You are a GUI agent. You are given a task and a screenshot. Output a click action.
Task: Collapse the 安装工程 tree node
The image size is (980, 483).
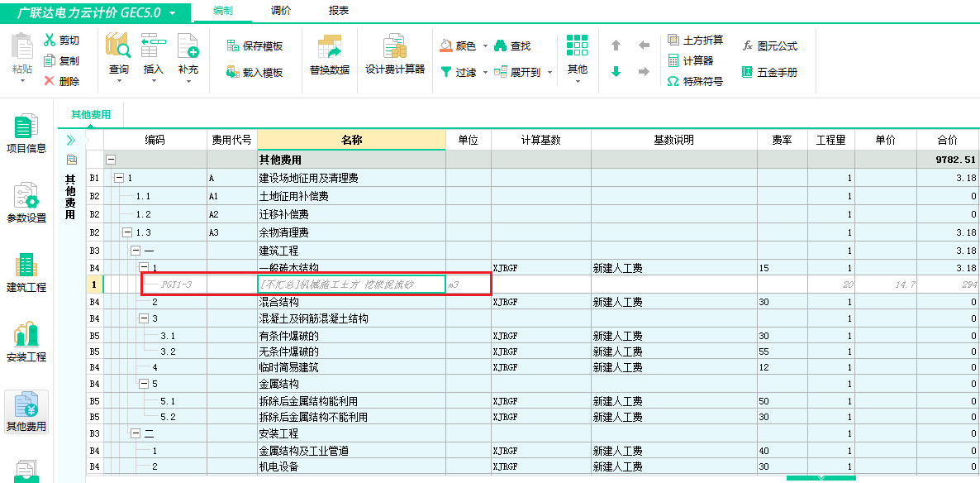(136, 433)
